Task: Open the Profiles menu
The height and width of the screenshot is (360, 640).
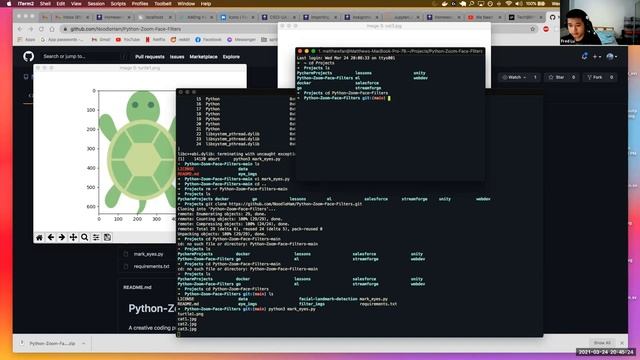Action: click(140, 4)
